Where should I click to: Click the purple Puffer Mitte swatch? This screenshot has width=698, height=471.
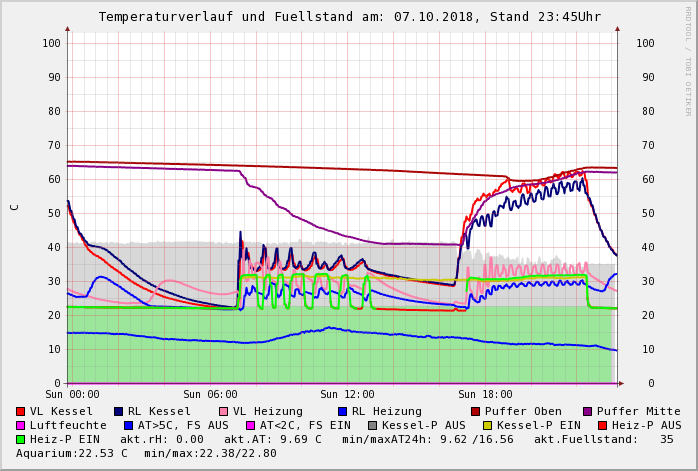click(x=588, y=411)
